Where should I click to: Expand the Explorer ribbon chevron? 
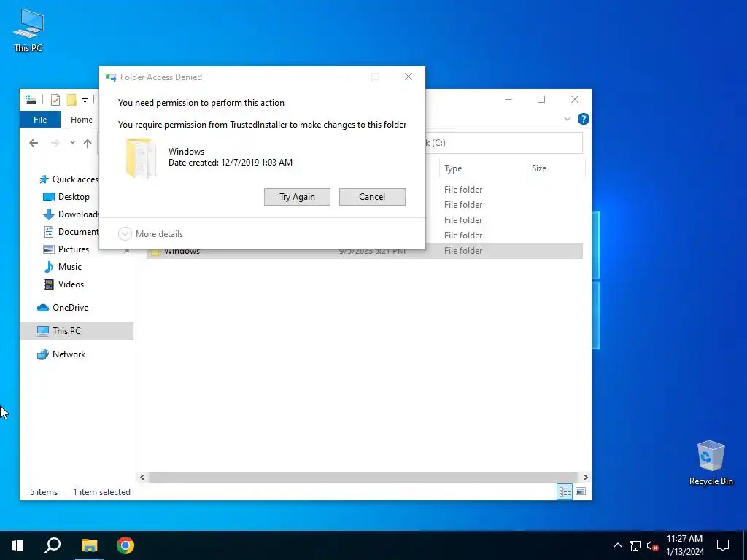point(567,119)
